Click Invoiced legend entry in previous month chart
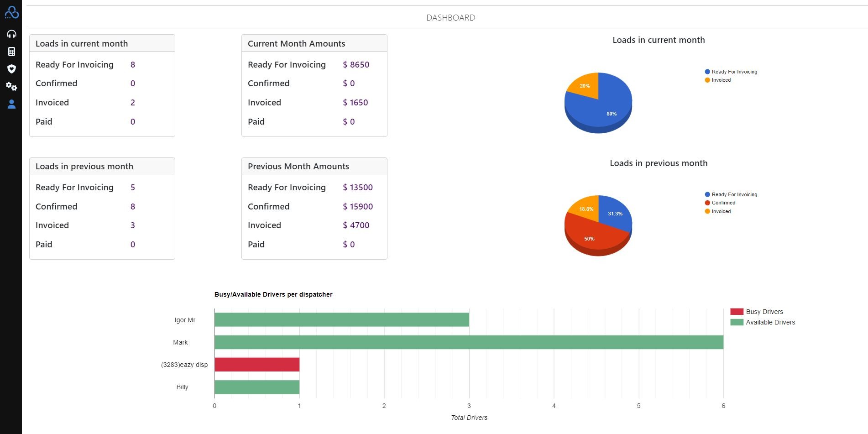This screenshot has width=868, height=434. tap(718, 211)
